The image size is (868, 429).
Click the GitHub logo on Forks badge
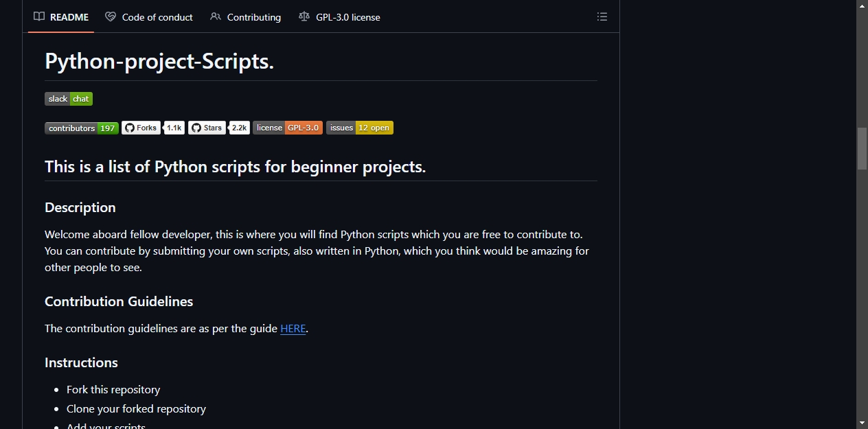[129, 128]
